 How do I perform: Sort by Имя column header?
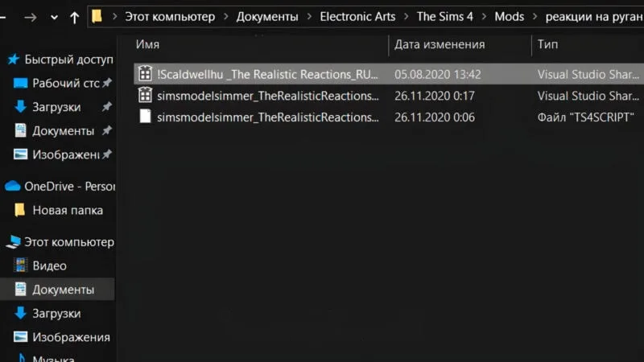tap(147, 44)
